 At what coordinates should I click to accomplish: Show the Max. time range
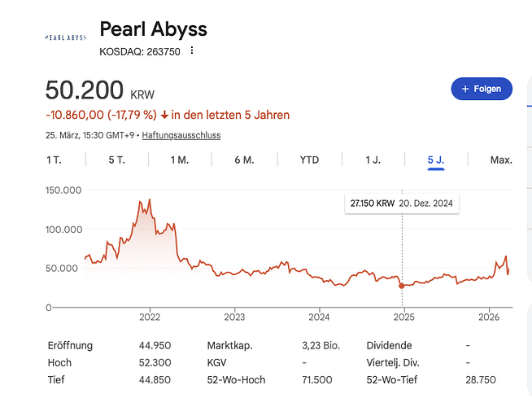coord(501,160)
